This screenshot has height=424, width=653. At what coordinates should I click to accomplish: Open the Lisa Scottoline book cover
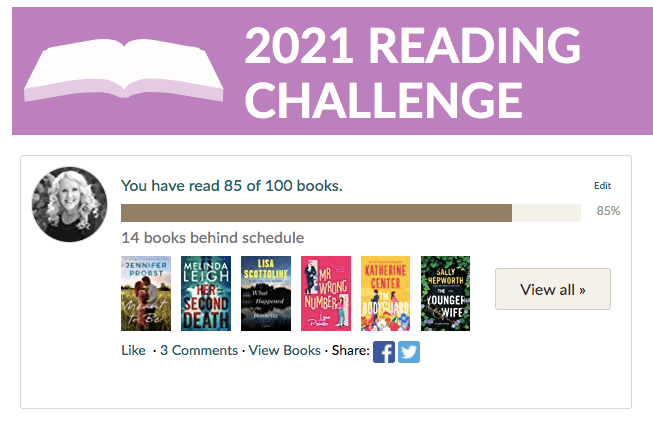(x=266, y=293)
